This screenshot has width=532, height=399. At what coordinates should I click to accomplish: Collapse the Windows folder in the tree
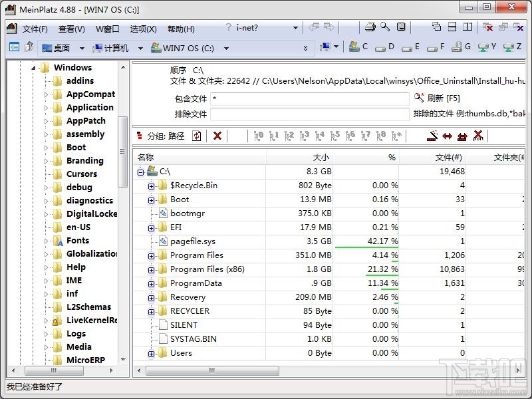(x=34, y=68)
